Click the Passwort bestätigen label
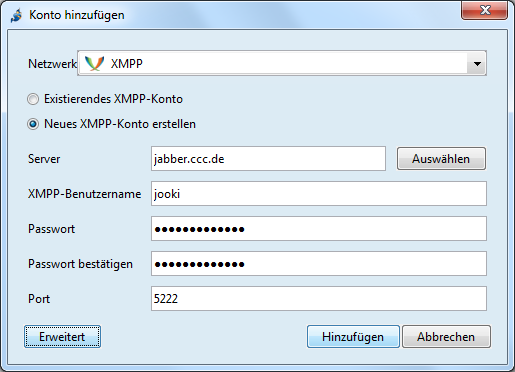This screenshot has width=515, height=372. click(x=80, y=264)
